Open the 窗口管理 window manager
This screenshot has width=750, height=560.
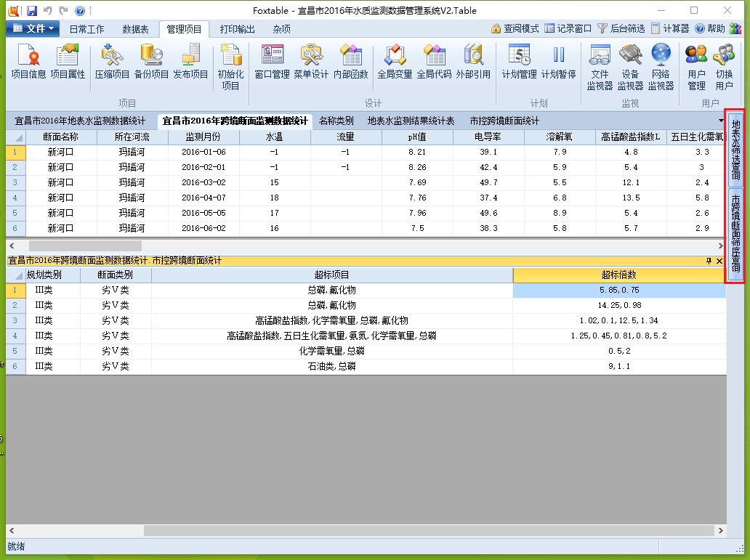tap(272, 61)
